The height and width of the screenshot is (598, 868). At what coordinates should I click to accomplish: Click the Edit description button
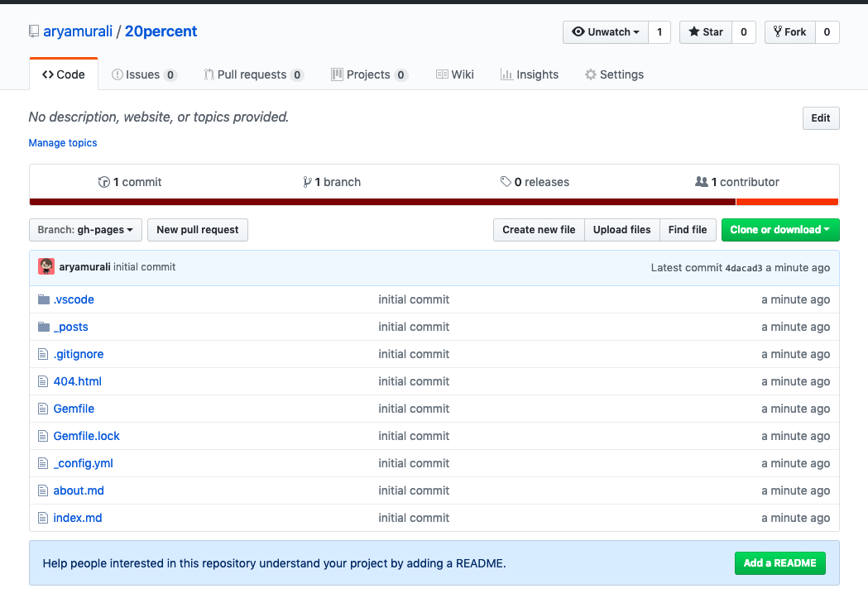click(x=821, y=117)
